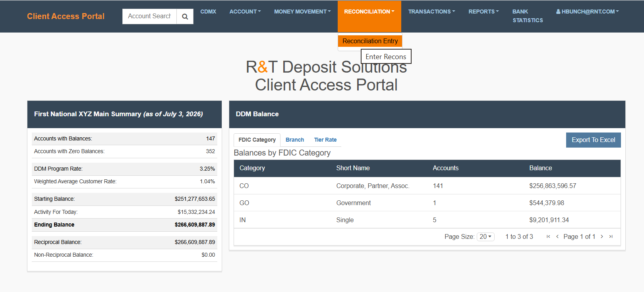Select the GO category cell

pos(244,203)
